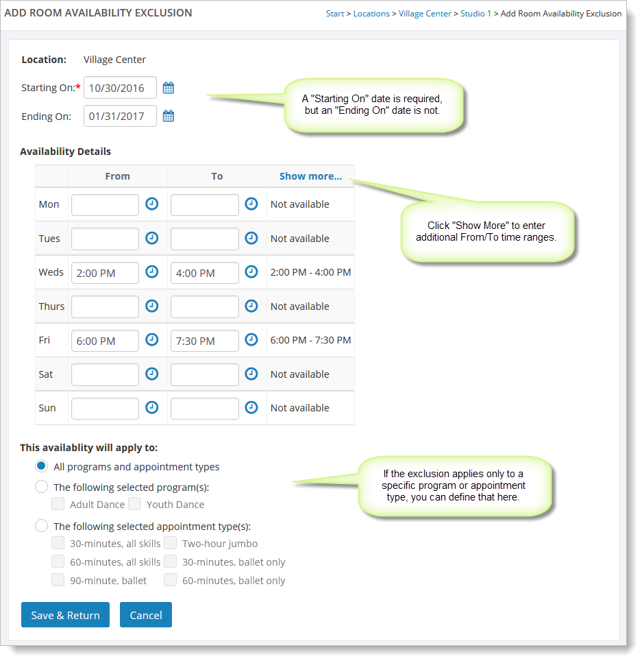Screen dimensions: 644x663
Task: Check the 90-minute, ballet checkbox
Action: (x=58, y=580)
